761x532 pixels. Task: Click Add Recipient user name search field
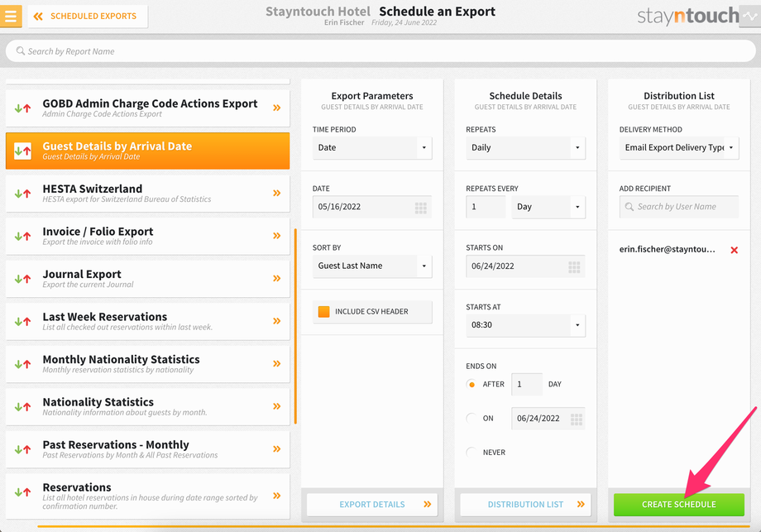679,207
